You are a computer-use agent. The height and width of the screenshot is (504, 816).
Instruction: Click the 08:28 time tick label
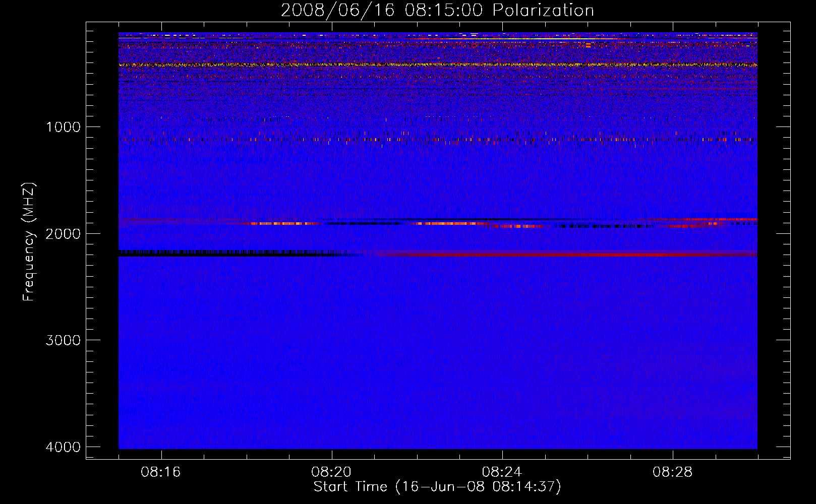pyautogui.click(x=672, y=472)
